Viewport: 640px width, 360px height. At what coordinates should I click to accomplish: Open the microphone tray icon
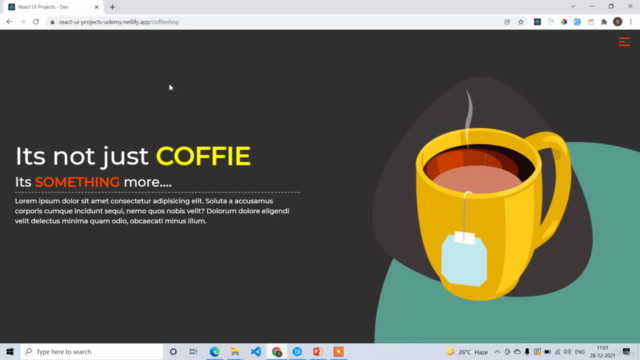pyautogui.click(x=527, y=352)
